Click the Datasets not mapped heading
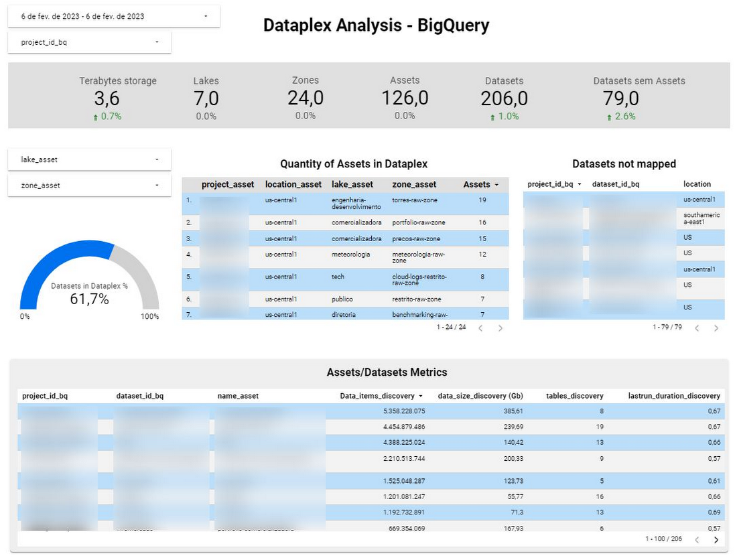737x560 pixels. [x=624, y=164]
